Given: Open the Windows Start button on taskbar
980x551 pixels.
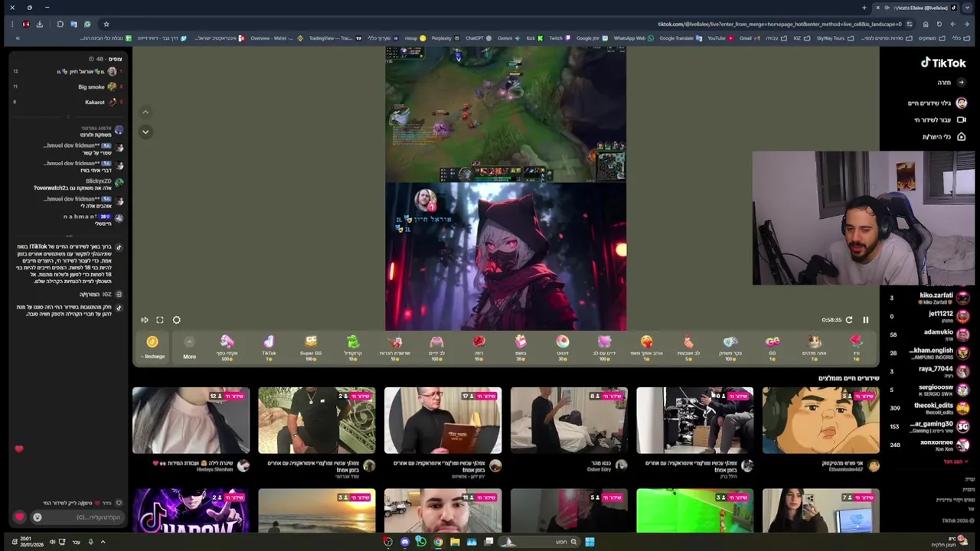Looking at the screenshot, I should tap(590, 542).
